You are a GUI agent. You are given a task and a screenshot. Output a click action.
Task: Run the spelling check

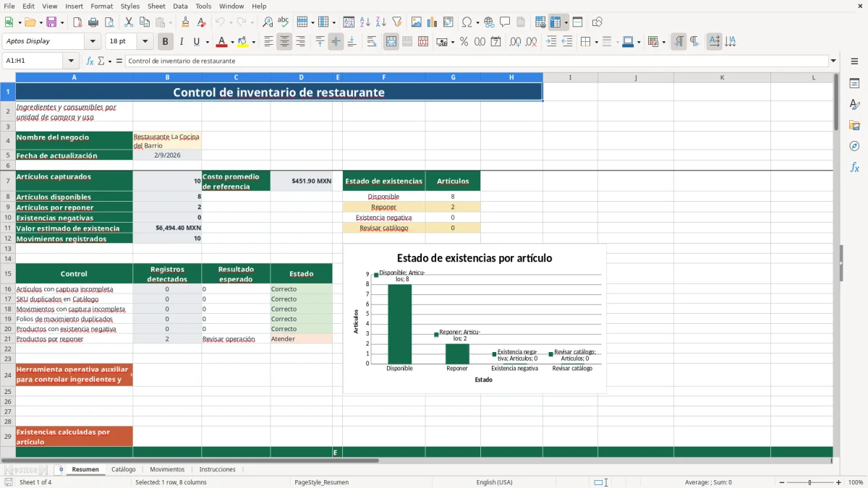tap(284, 22)
